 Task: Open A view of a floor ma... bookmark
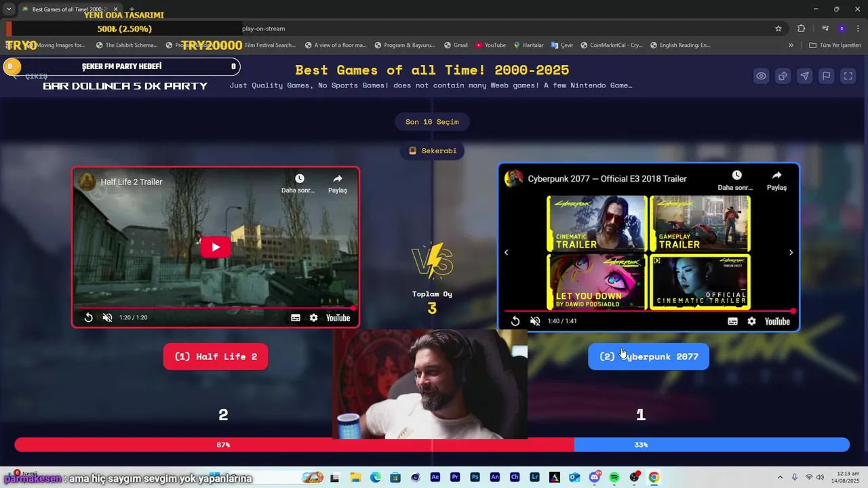pos(335,45)
